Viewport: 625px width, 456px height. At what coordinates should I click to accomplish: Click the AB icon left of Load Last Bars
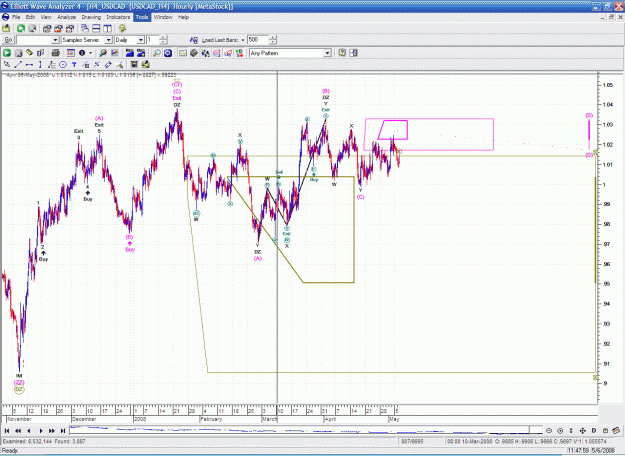[194, 40]
